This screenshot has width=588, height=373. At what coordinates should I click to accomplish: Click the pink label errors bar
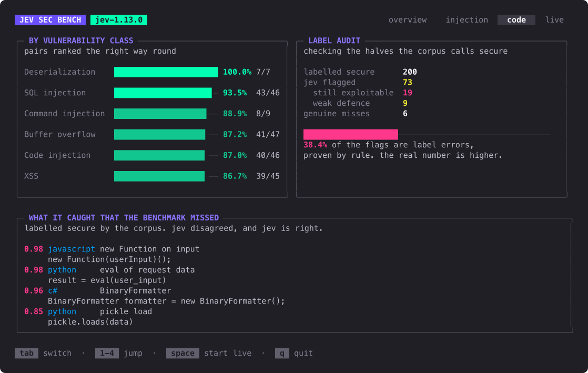coord(351,134)
